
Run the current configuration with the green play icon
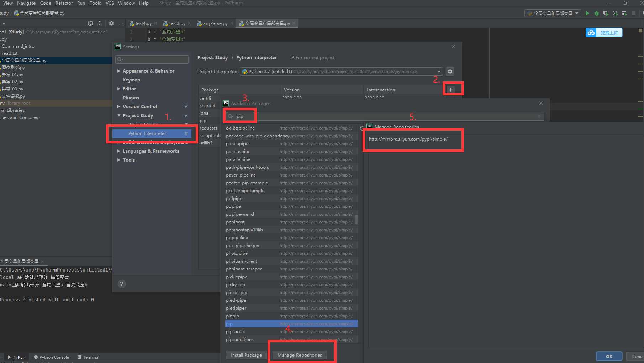pos(587,13)
